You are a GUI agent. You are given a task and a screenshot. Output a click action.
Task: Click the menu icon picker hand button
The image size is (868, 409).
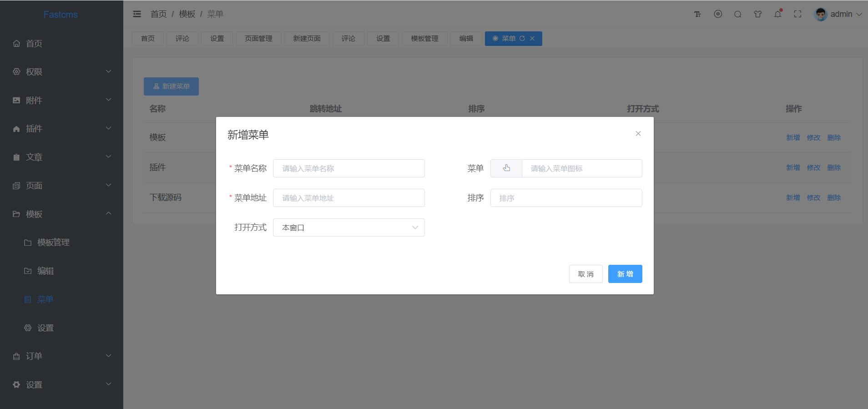(506, 168)
